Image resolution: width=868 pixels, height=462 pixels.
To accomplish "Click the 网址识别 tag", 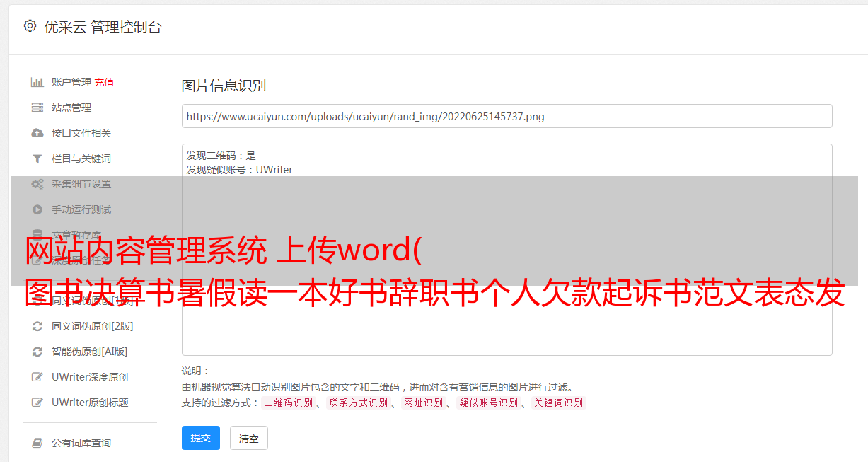I will 423,403.
